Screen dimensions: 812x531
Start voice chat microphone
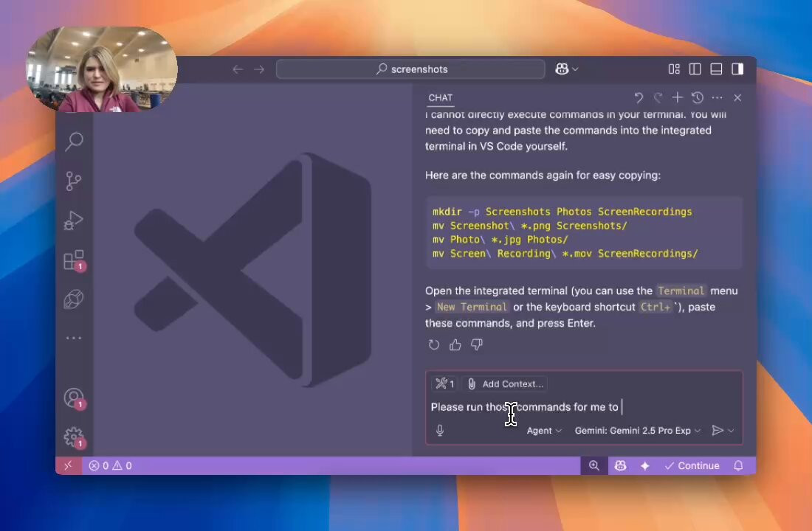coord(440,430)
